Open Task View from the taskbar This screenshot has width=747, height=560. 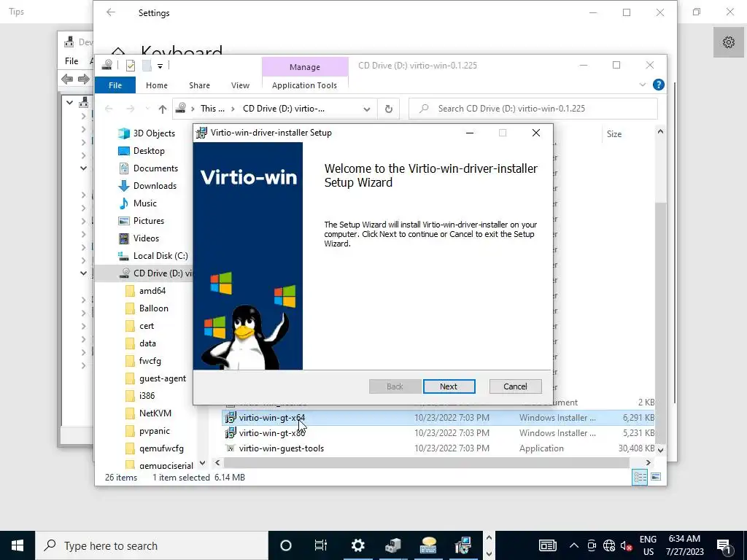coord(321,545)
